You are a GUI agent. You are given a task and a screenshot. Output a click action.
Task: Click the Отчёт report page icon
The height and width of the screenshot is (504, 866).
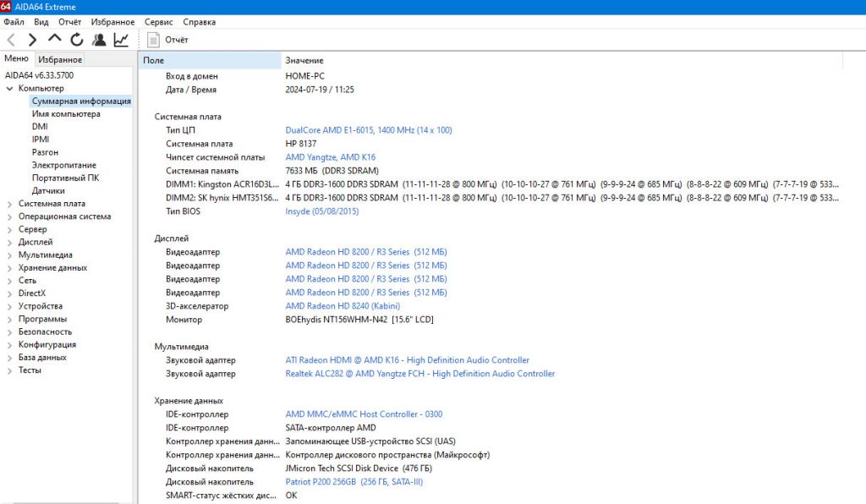(154, 40)
